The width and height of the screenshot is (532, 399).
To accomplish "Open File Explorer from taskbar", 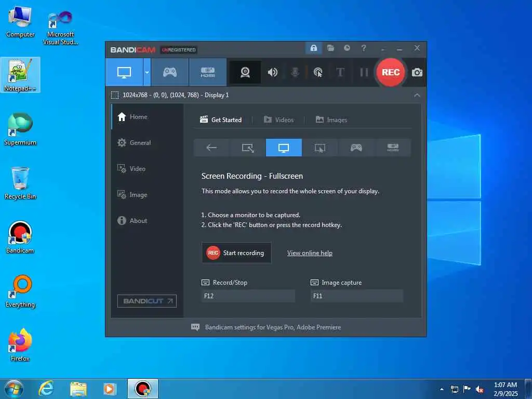I will (78, 389).
